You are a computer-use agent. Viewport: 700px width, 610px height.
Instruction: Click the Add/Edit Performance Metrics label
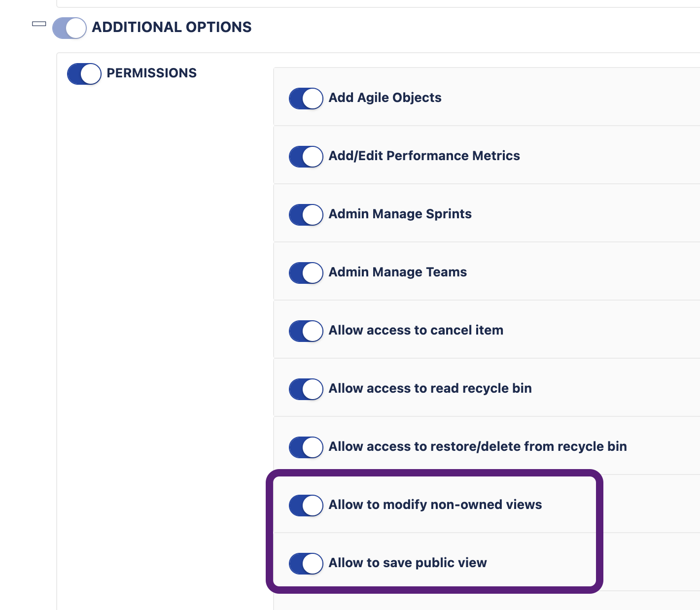click(424, 156)
